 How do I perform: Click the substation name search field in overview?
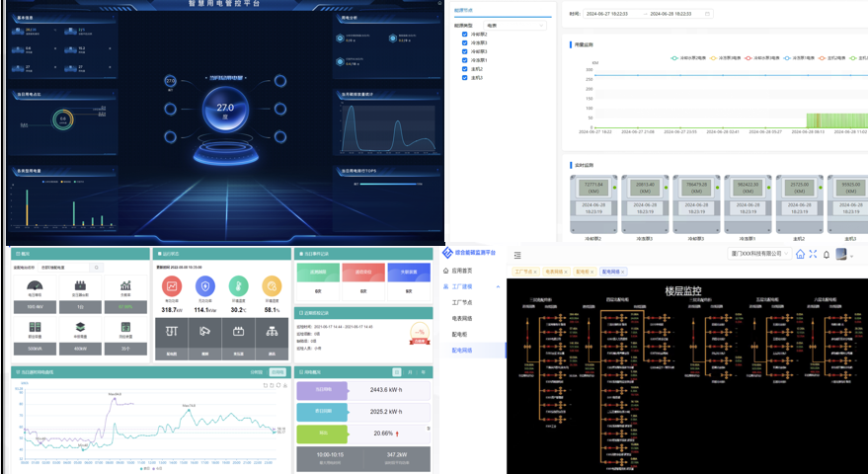[65, 268]
